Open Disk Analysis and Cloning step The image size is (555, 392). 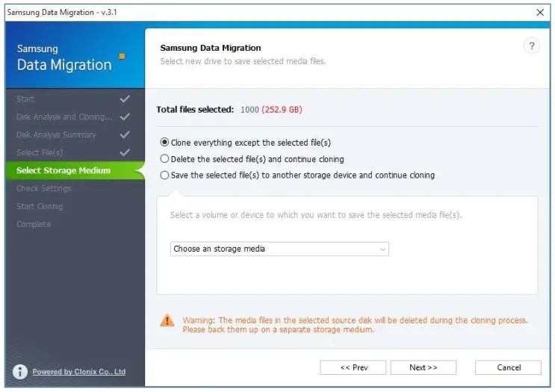pos(64,116)
